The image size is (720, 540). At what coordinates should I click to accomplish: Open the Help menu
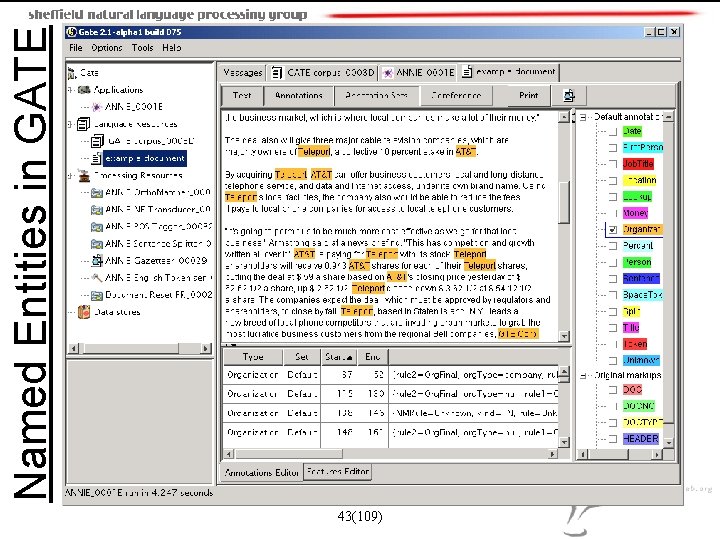(171, 48)
